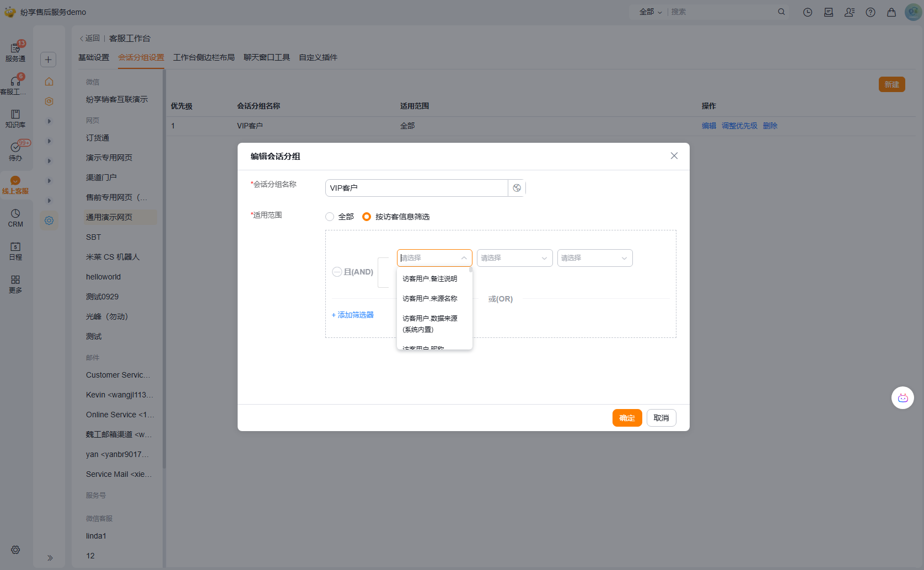Select the 线上客服 sidebar item
Image resolution: width=924 pixels, height=570 pixels.
click(15, 185)
